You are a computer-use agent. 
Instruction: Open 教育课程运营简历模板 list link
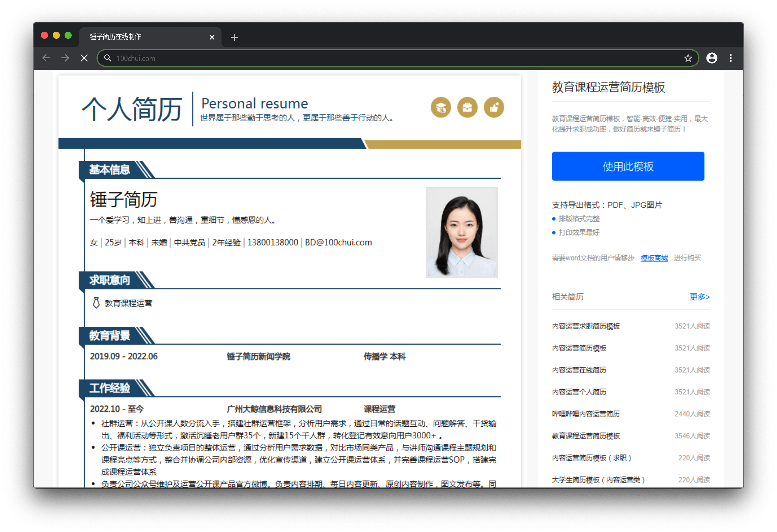586,436
